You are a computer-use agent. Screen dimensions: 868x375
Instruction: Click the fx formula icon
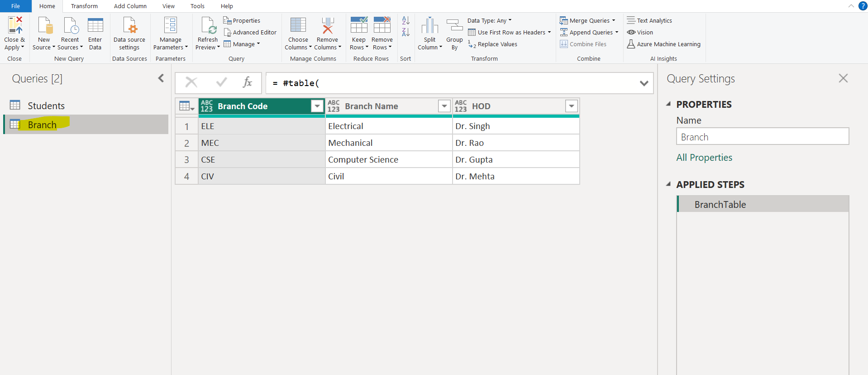coord(247,82)
